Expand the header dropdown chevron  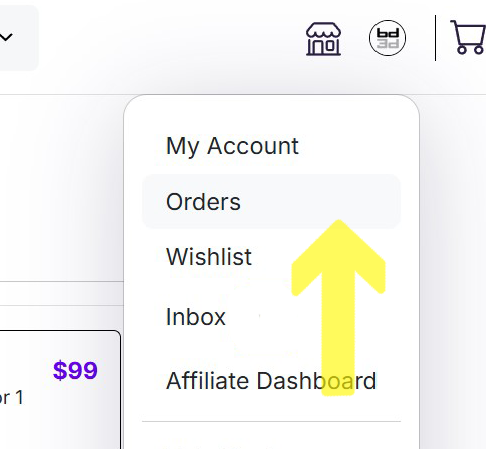pos(6,37)
